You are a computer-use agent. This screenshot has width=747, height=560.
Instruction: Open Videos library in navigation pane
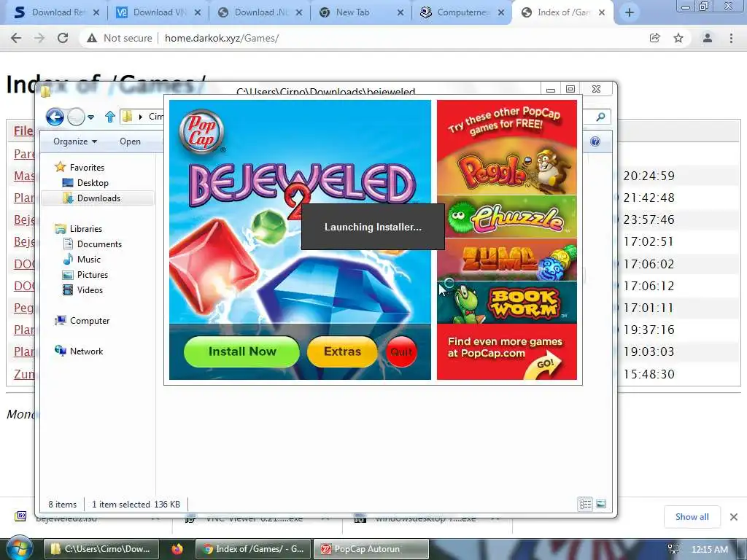pyautogui.click(x=90, y=289)
